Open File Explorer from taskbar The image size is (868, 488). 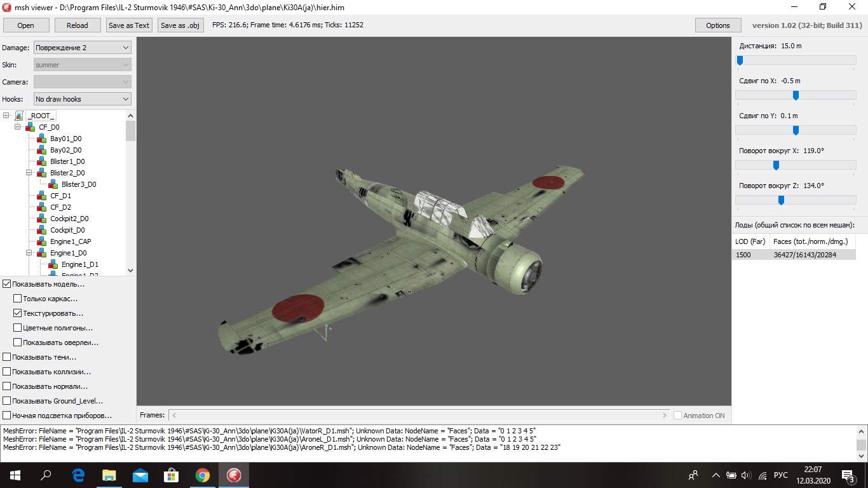coord(109,475)
